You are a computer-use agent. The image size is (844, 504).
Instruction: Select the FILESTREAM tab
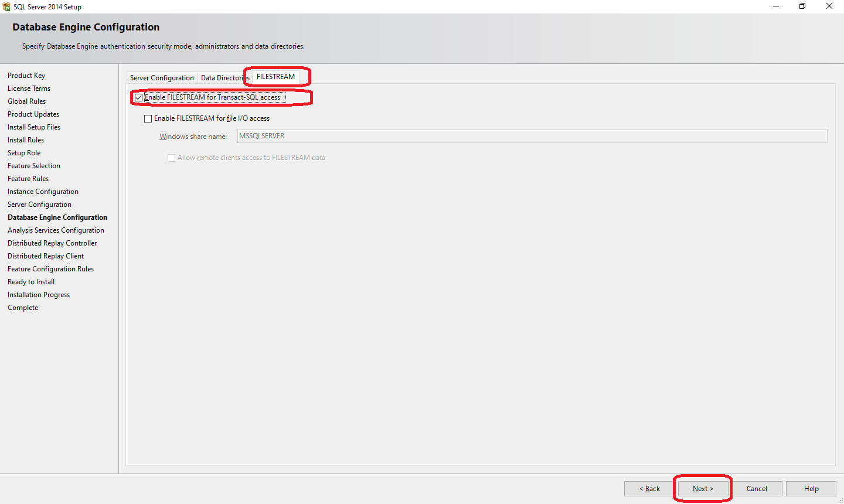pyautogui.click(x=275, y=77)
